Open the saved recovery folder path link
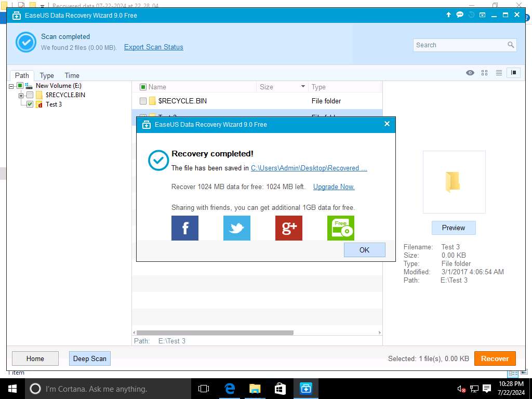 (x=309, y=168)
